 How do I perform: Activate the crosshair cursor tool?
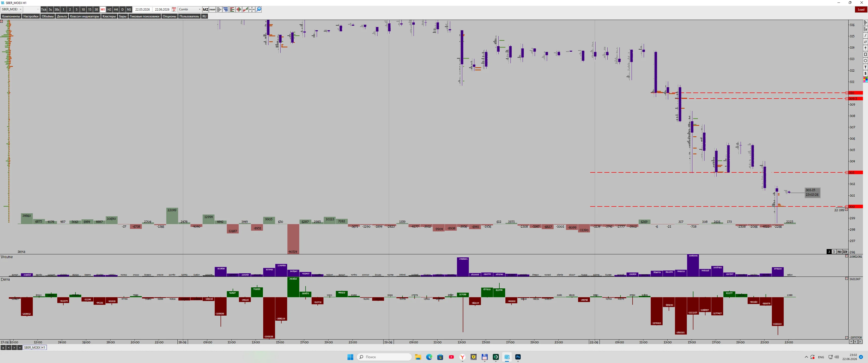pyautogui.click(x=252, y=9)
